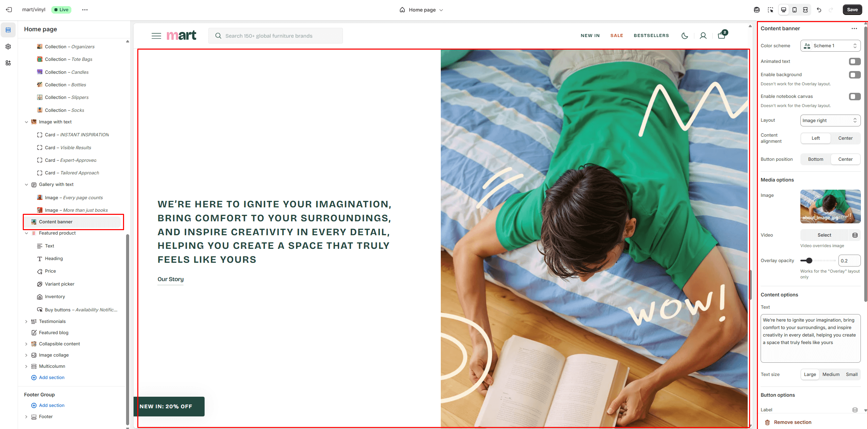Select Center content alignment
This screenshot has height=429, width=868.
click(845, 138)
